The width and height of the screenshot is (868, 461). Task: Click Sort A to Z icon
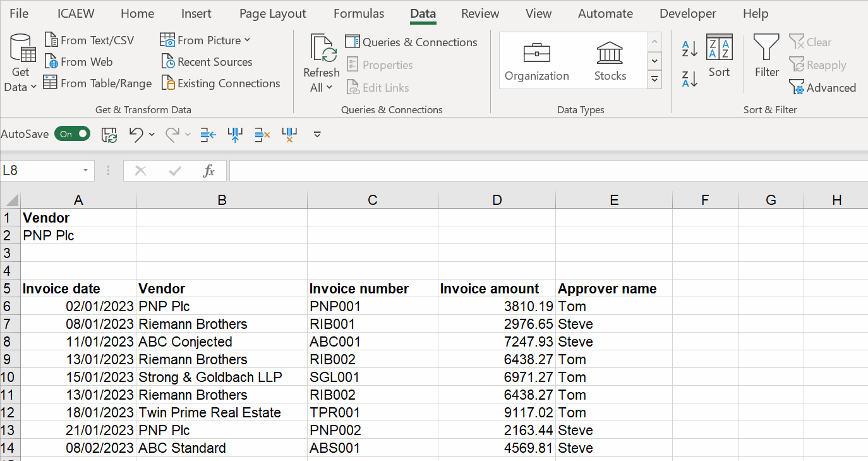pyautogui.click(x=689, y=49)
